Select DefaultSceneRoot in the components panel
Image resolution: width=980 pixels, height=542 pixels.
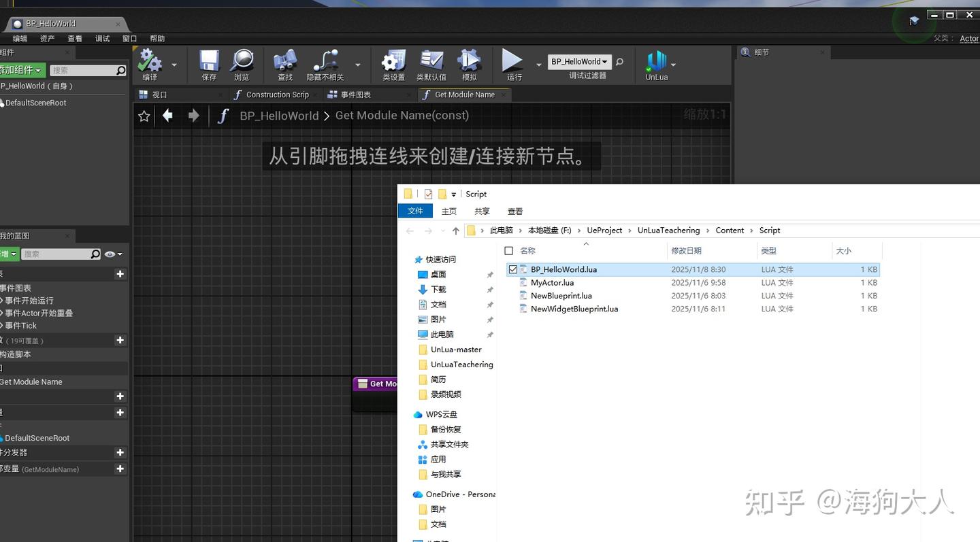(x=35, y=103)
